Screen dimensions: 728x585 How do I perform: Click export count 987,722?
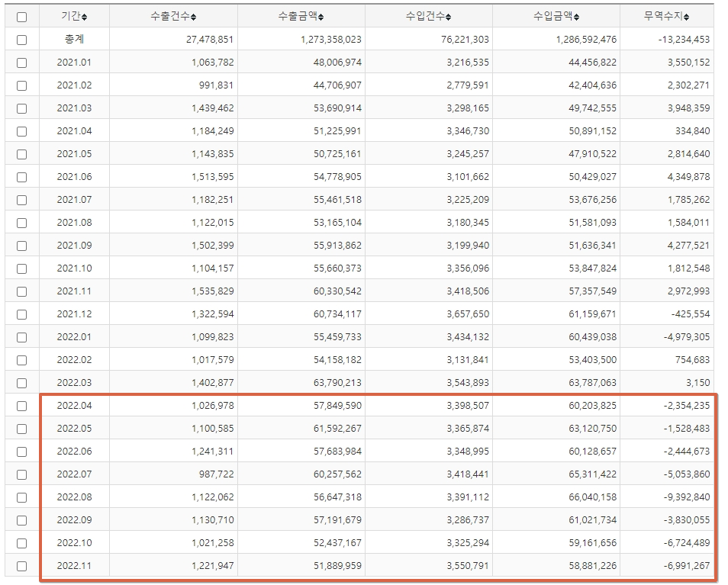pos(217,474)
